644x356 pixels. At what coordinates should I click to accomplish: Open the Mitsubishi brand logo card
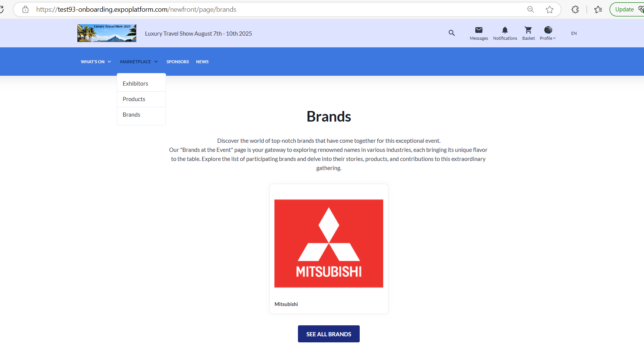click(x=329, y=244)
